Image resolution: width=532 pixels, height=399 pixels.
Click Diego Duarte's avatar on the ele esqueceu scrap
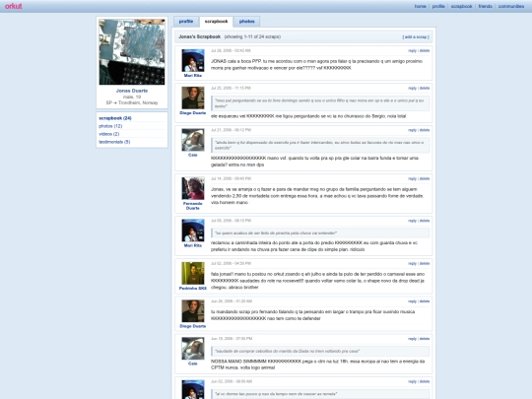[x=193, y=98]
